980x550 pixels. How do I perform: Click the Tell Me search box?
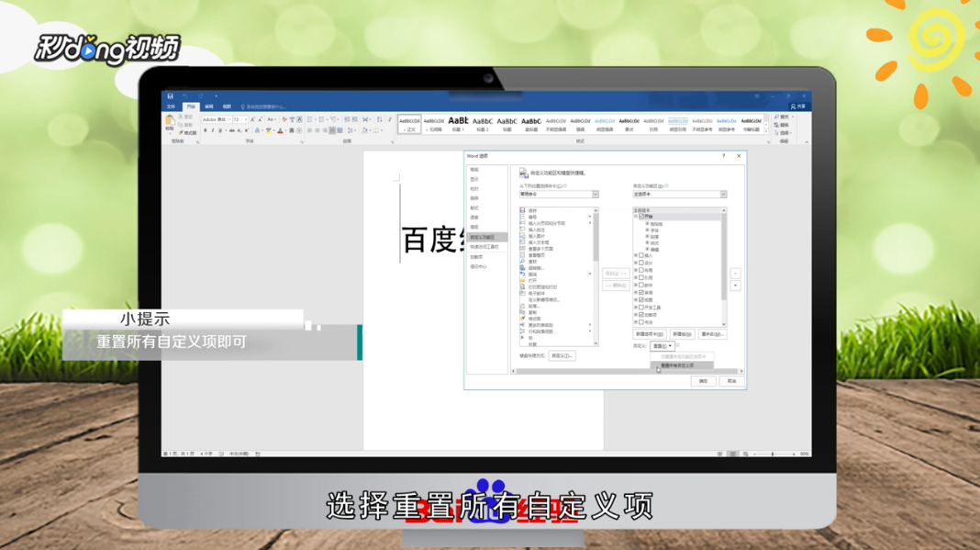(264, 107)
